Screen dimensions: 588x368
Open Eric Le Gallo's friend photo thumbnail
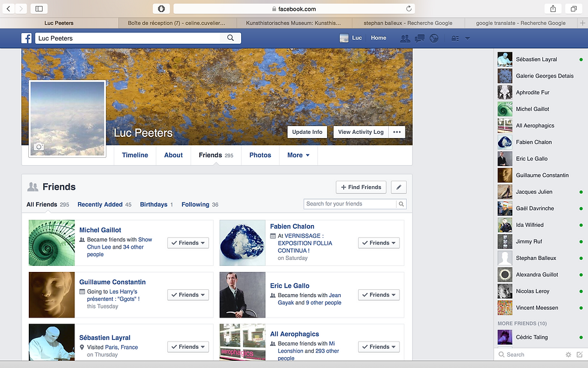tap(242, 295)
